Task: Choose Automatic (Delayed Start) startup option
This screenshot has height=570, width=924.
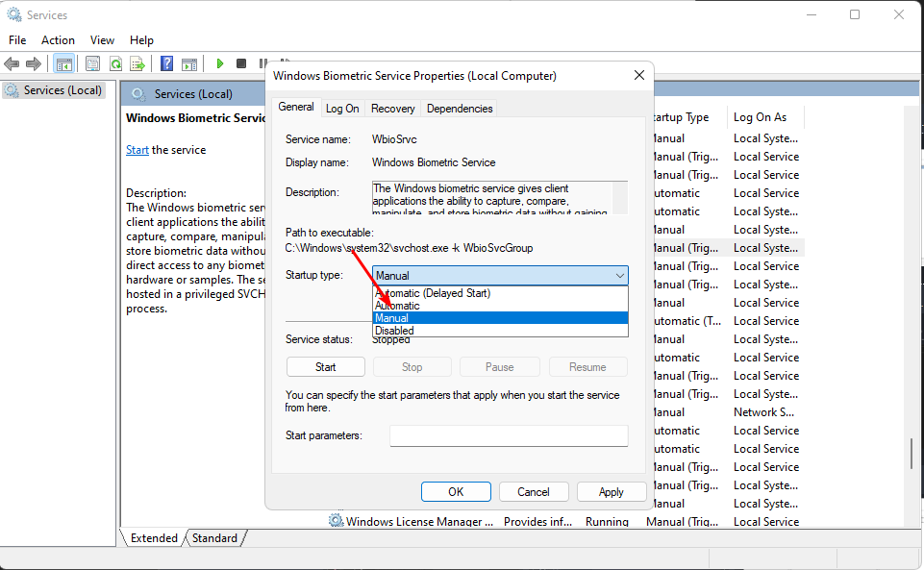Action: pos(500,292)
